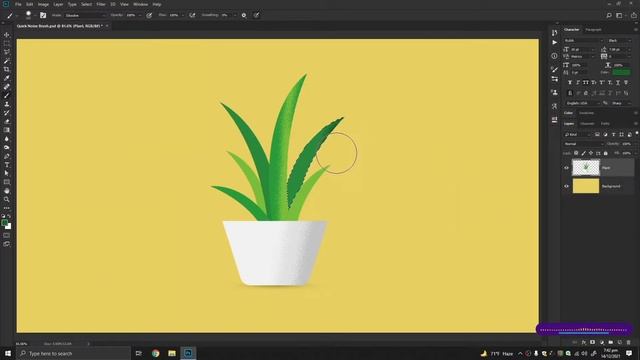Image resolution: width=640 pixels, height=360 pixels.
Task: Select the Brush tool in toolbar
Action: [7, 96]
